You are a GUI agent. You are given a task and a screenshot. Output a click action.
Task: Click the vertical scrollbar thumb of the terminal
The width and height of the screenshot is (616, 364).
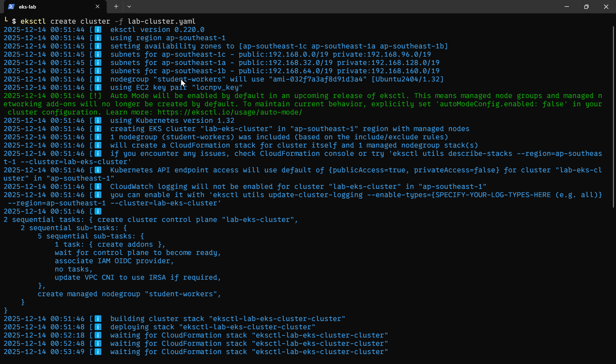(613, 117)
